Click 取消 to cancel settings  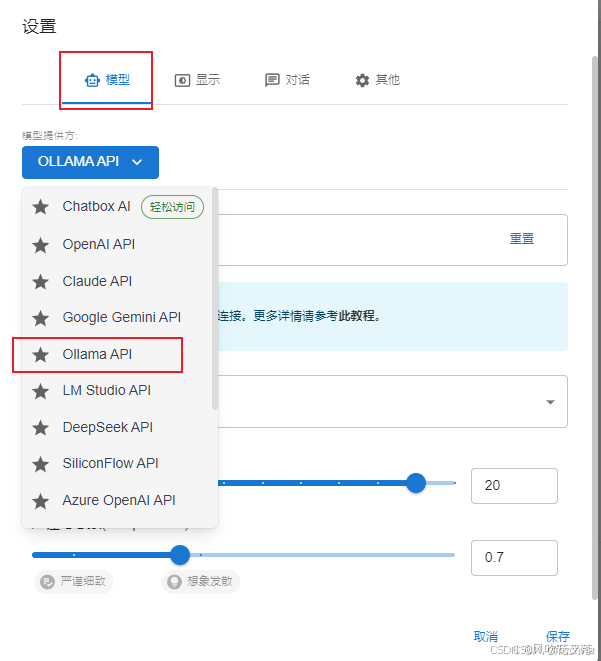[x=486, y=637]
